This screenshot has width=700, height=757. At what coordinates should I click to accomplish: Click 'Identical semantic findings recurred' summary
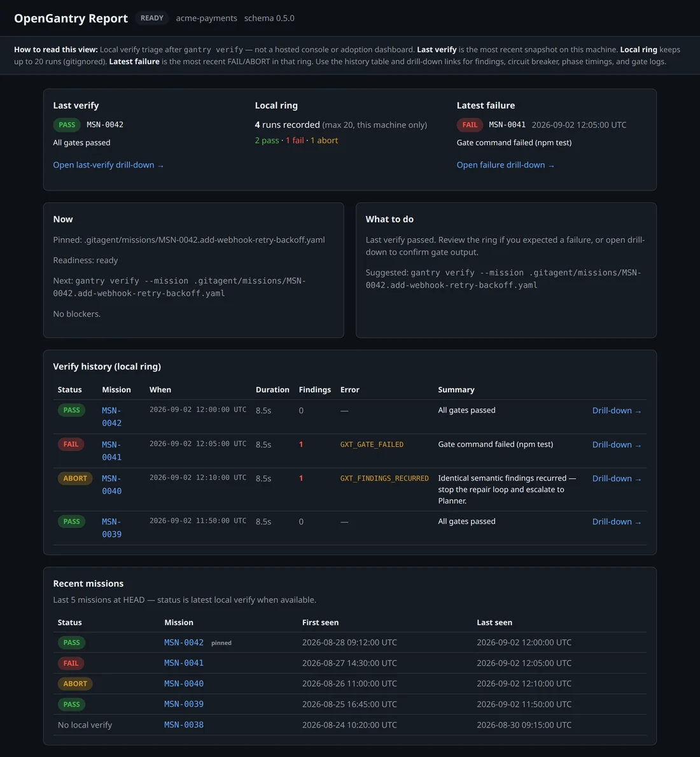coord(507,490)
